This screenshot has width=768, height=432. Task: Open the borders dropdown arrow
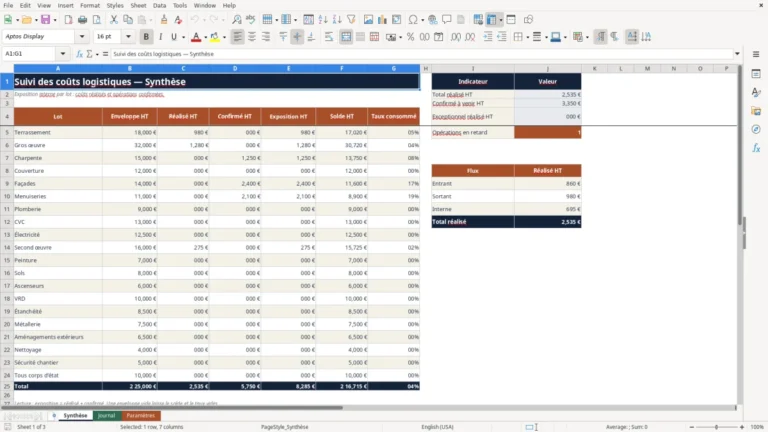[x=528, y=37]
